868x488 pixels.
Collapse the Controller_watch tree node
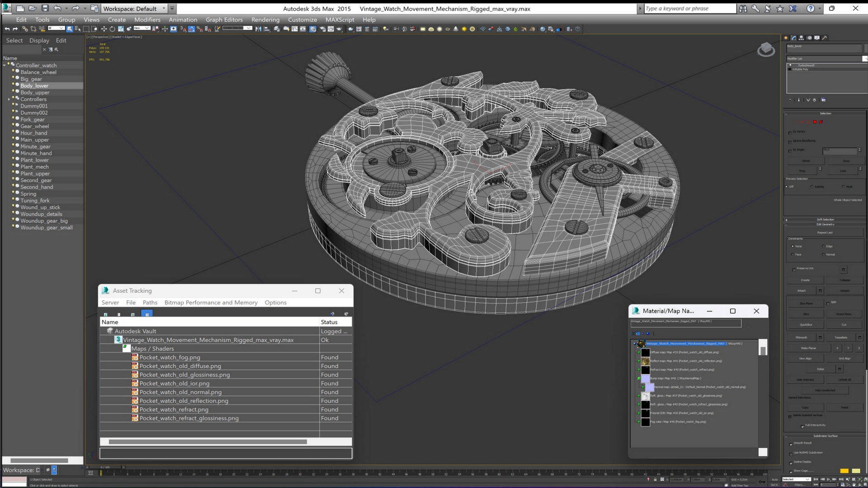point(5,66)
